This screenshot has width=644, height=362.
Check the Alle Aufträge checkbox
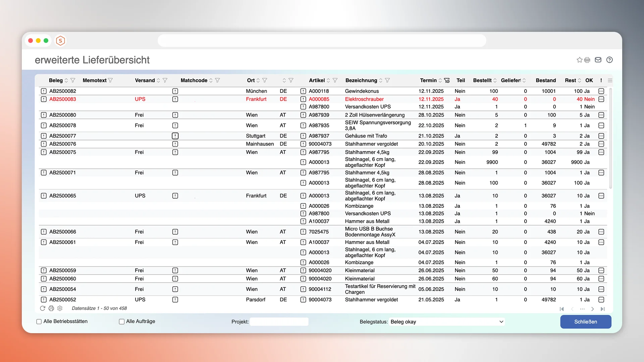pyautogui.click(x=122, y=321)
